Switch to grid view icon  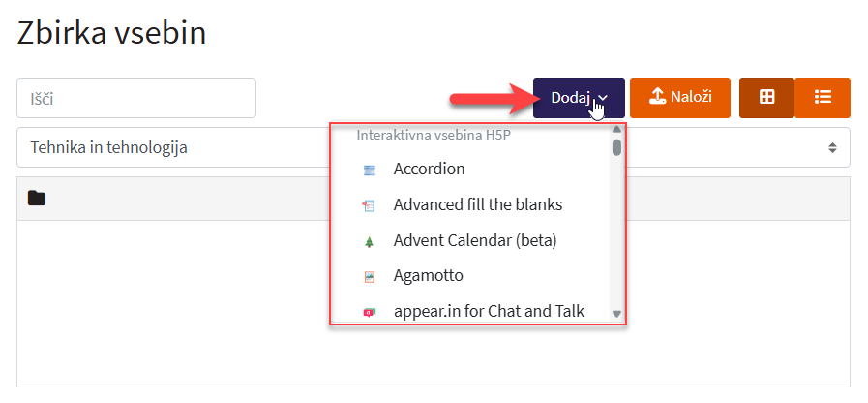[766, 98]
